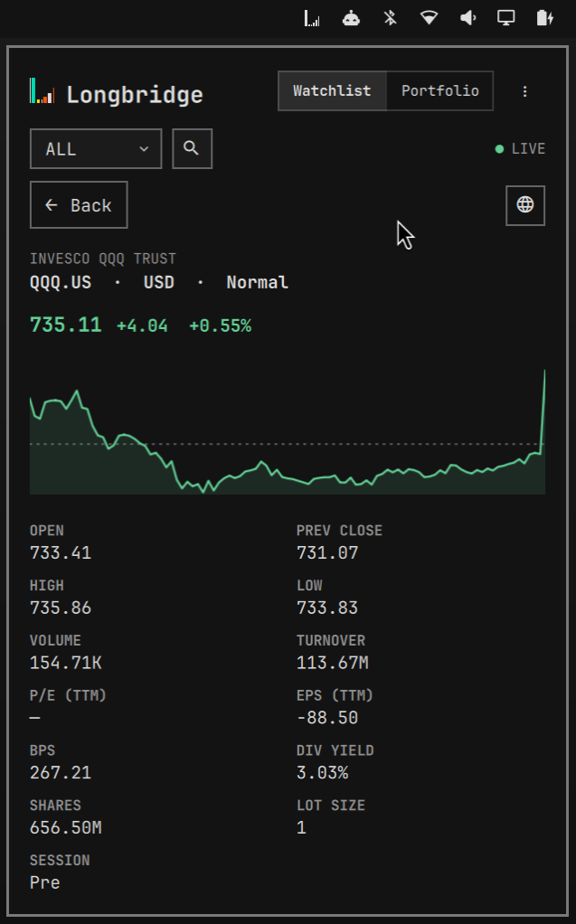Switch to the Portfolio tab

point(439,90)
